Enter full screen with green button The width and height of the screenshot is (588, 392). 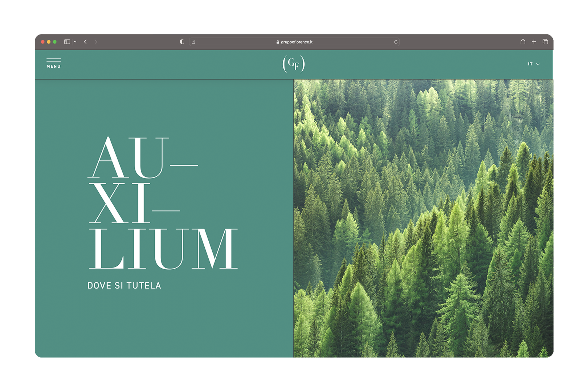(x=55, y=42)
